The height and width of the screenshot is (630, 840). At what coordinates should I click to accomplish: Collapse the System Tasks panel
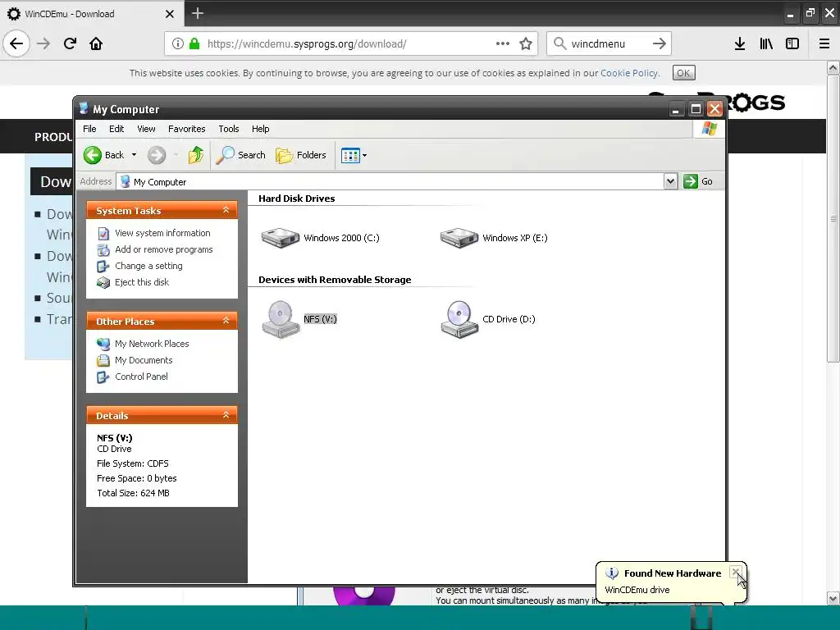tap(226, 210)
